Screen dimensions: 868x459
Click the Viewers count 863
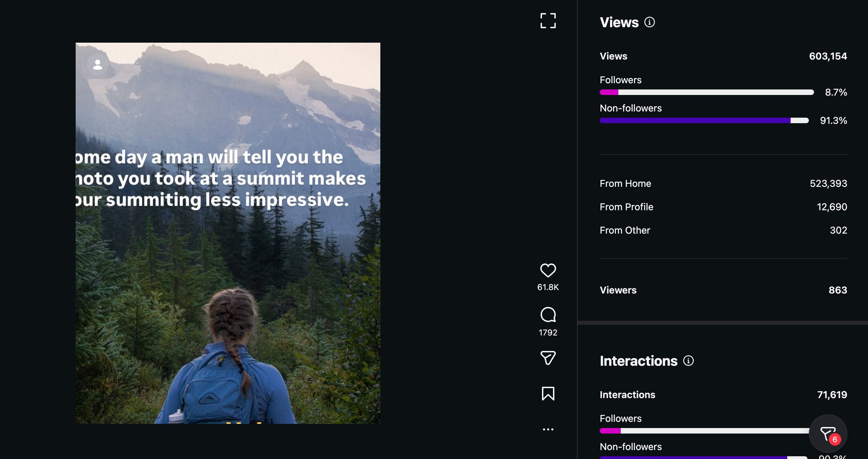point(838,290)
